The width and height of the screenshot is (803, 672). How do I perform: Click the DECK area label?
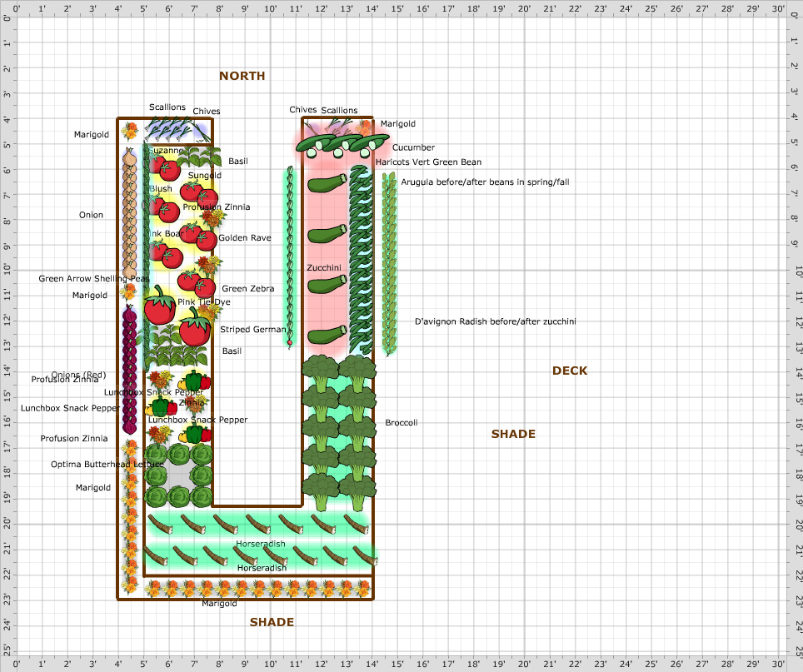click(570, 371)
